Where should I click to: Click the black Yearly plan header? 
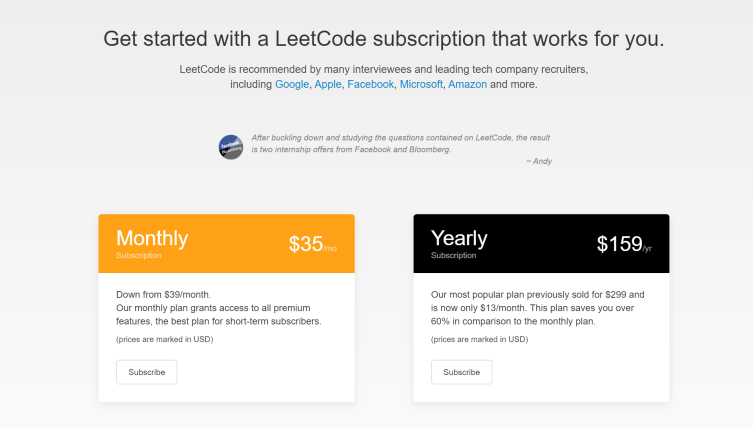click(541, 243)
